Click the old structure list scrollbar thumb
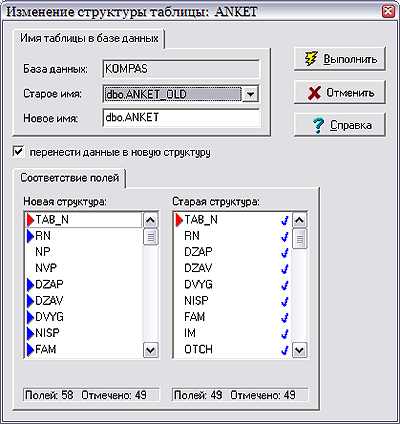Image resolution: width=400 pixels, height=424 pixels. [299, 239]
